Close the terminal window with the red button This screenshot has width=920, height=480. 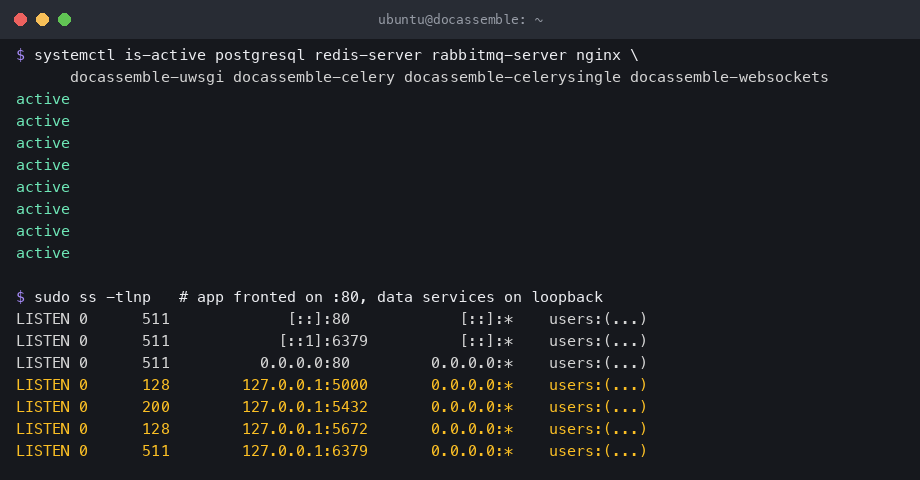(21, 19)
